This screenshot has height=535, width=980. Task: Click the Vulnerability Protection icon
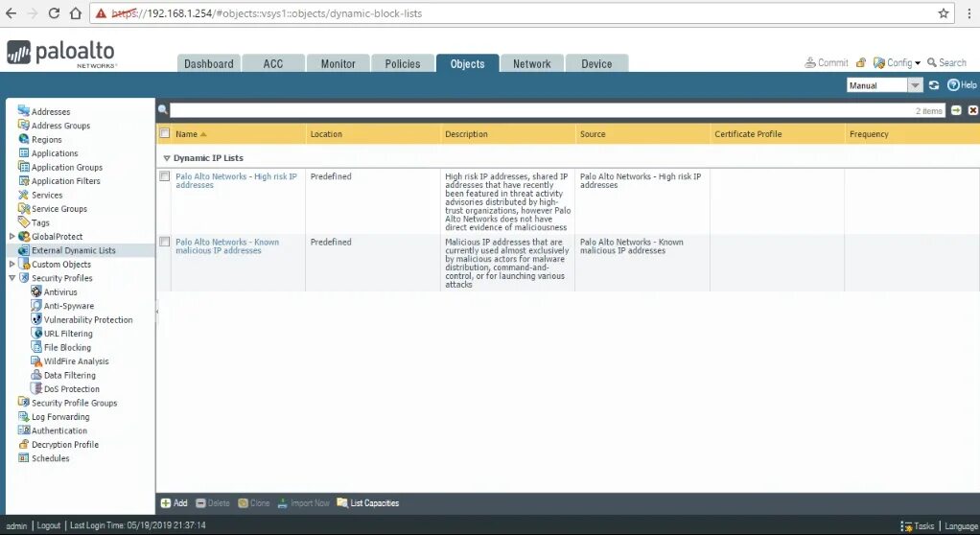click(x=36, y=319)
